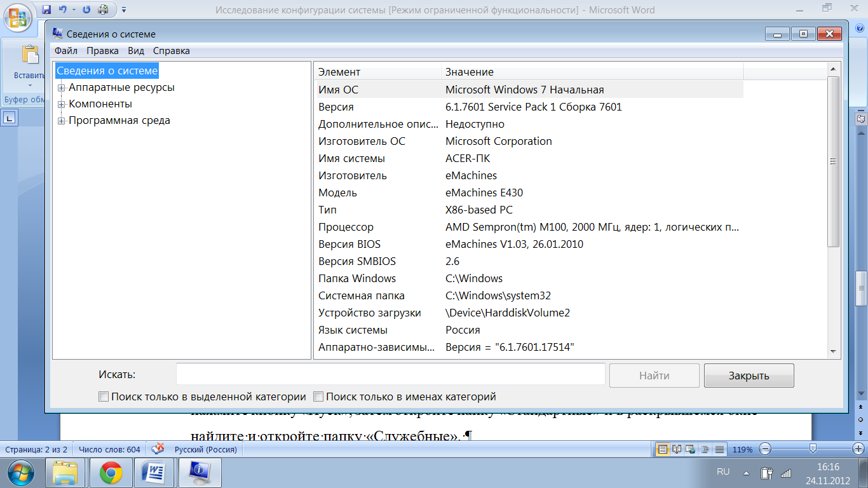The height and width of the screenshot is (488, 868).
Task: Click the spelling check icon in status bar
Action: pyautogui.click(x=158, y=449)
